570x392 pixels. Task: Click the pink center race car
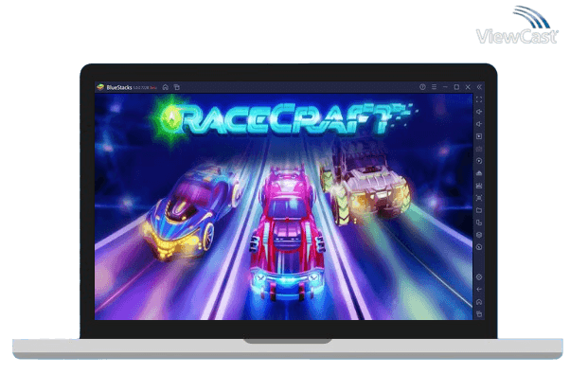tap(287, 235)
